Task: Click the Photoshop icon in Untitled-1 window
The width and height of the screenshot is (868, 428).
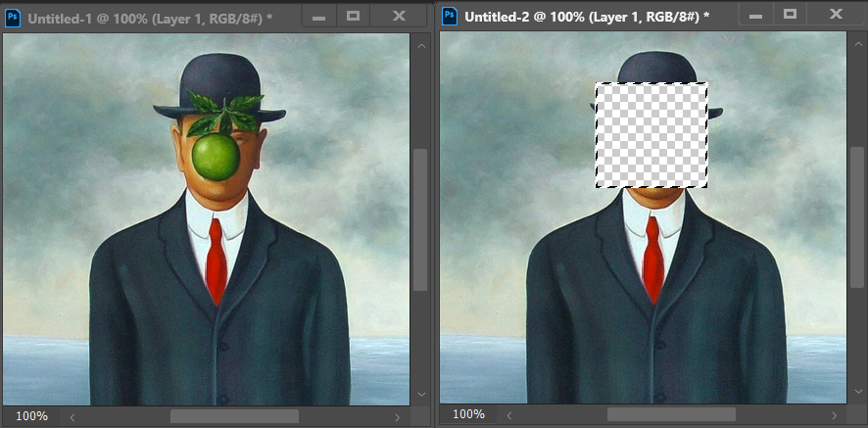Action: [x=12, y=18]
